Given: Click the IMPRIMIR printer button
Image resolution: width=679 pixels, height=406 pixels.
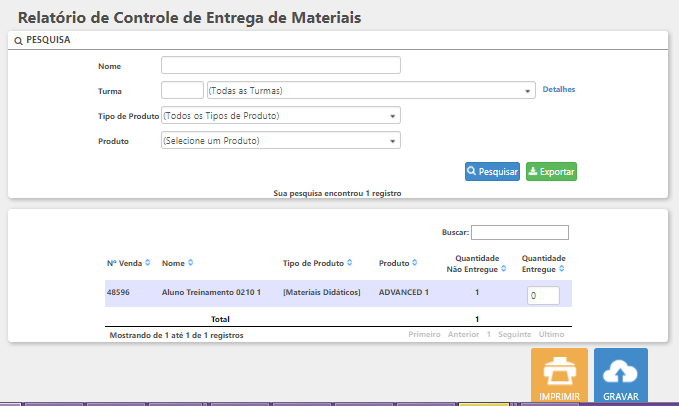Looking at the screenshot, I should coord(559,376).
